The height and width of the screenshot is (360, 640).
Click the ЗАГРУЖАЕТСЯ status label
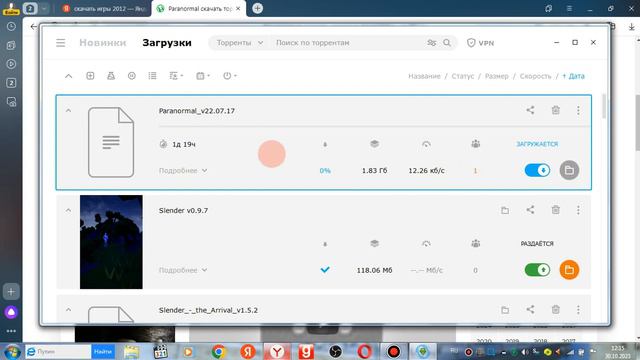[537, 144]
